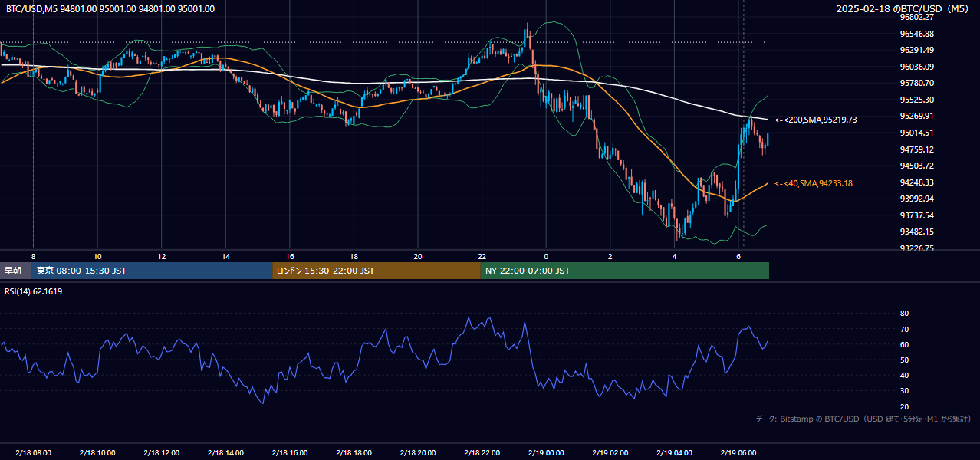980x460 pixels.
Task: Click the bottom time label 2/18 20:00
Action: pos(417,453)
